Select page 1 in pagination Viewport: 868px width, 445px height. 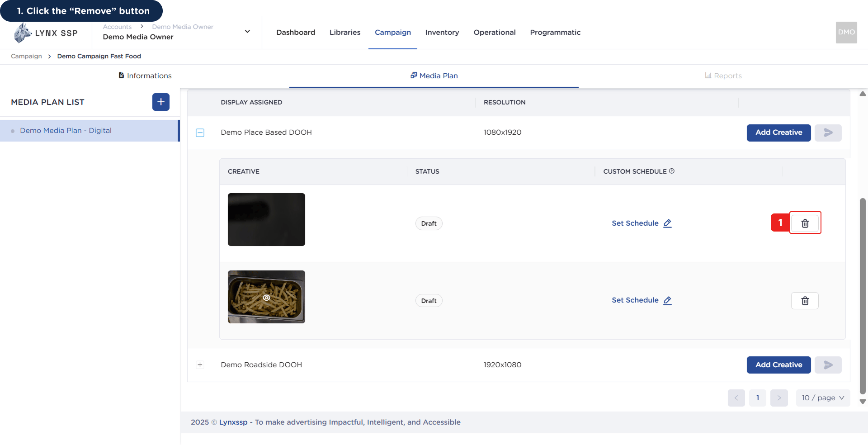[758, 398]
